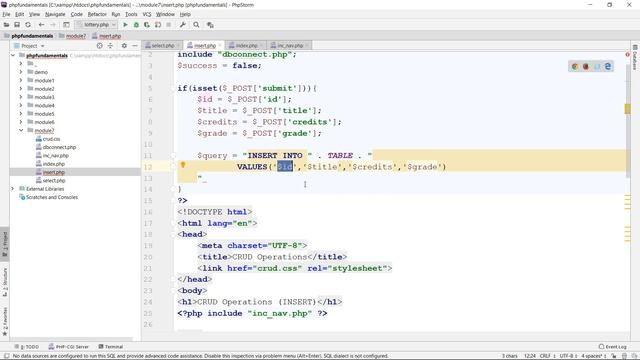Click the Search Everywhere magnifier icon

(x=196, y=25)
